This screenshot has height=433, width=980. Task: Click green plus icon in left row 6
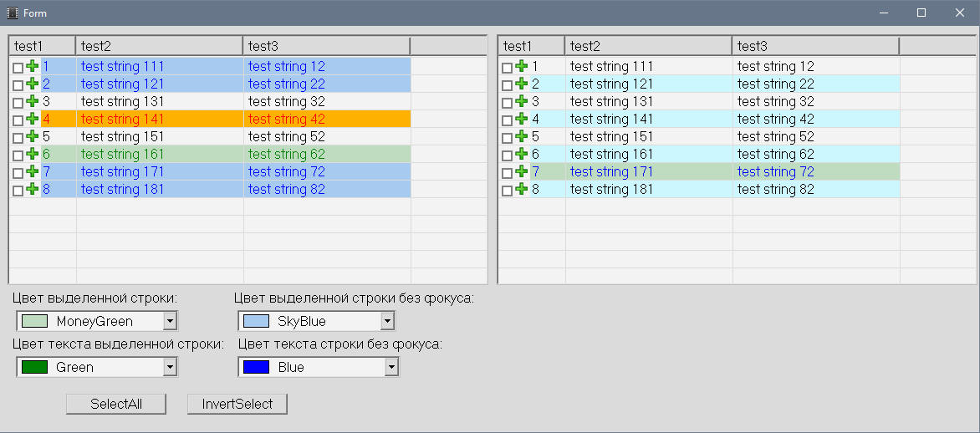[x=33, y=154]
